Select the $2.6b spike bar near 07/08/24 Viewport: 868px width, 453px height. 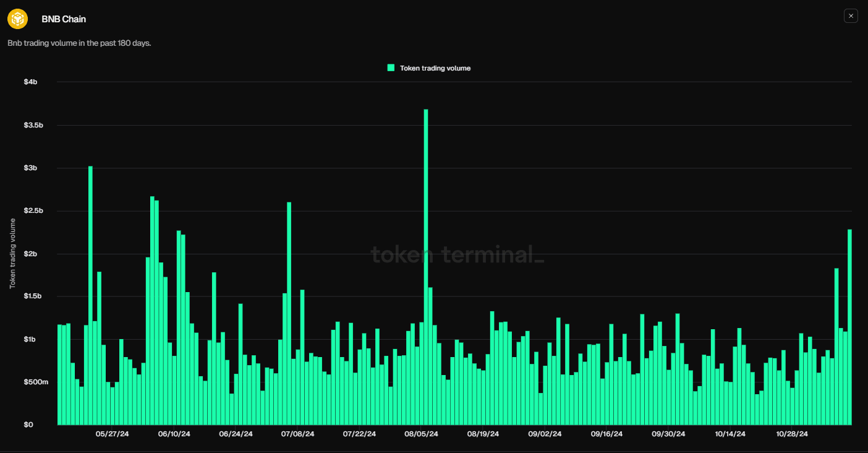288,309
